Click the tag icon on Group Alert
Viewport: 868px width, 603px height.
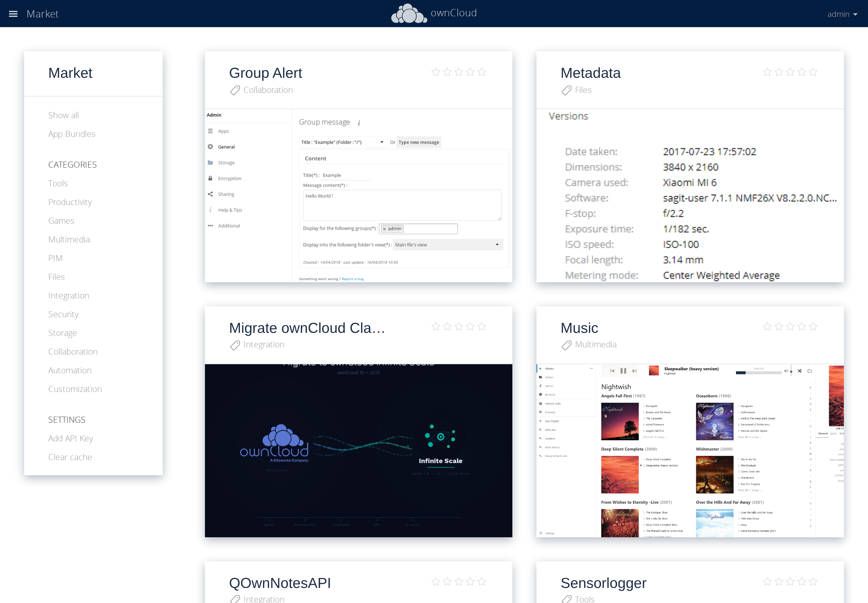coord(235,90)
